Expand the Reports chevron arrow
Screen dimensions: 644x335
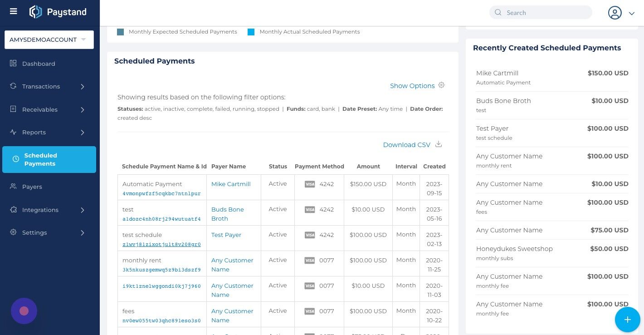point(83,132)
